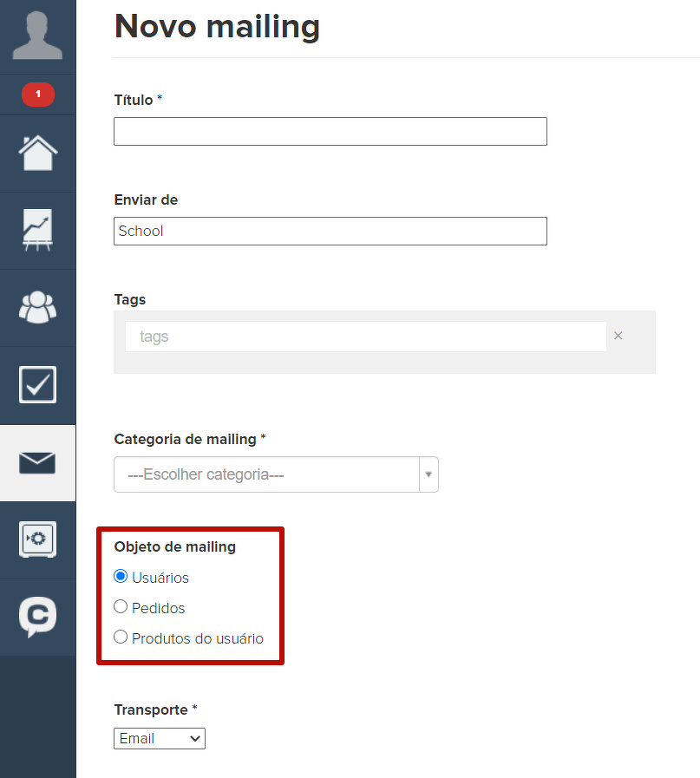Open the safe vault finance icon
The image size is (700, 778).
(x=37, y=539)
